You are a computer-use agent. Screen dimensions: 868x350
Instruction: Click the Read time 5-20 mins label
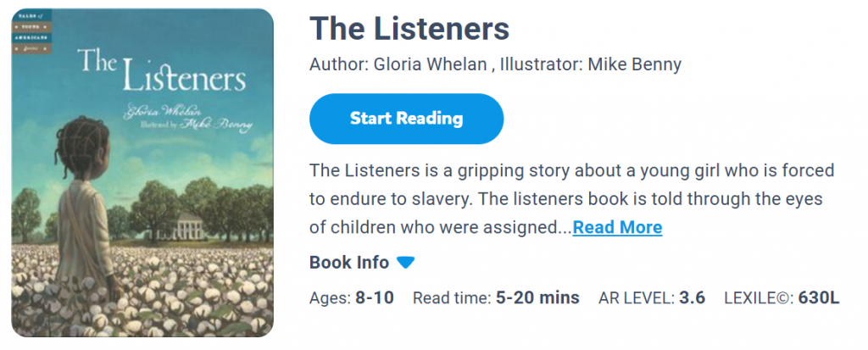pos(496,297)
